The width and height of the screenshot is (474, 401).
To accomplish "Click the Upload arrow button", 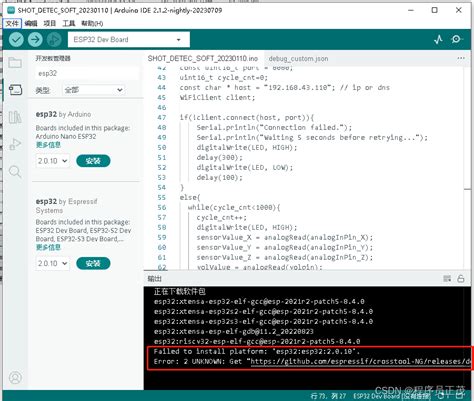I will pyautogui.click(x=35, y=40).
